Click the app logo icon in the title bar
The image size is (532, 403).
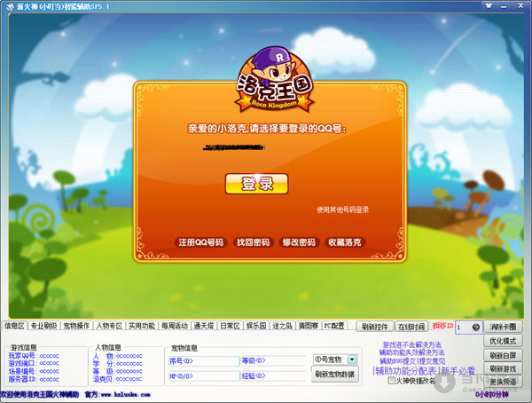point(10,6)
